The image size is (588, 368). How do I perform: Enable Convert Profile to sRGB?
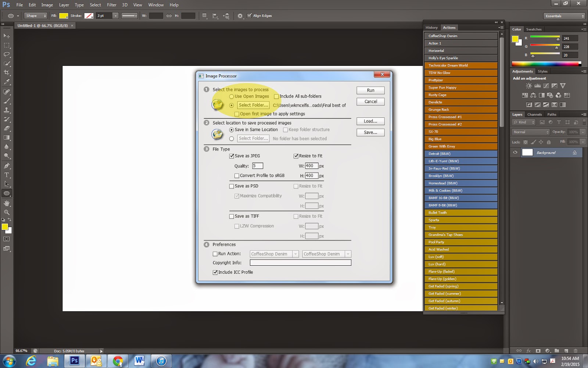click(x=237, y=176)
